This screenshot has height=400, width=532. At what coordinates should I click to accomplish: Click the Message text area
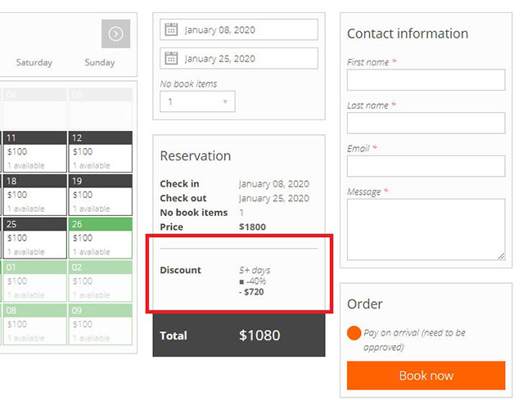point(426,229)
